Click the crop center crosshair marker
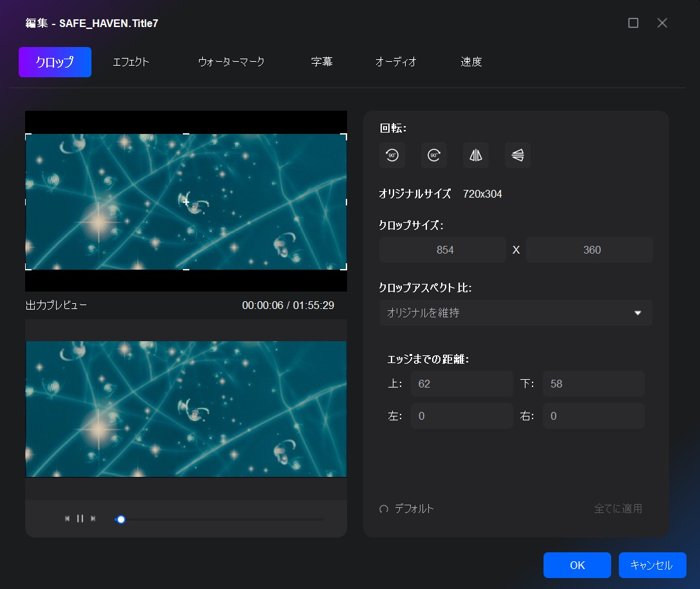This screenshot has width=700, height=589. point(186,202)
